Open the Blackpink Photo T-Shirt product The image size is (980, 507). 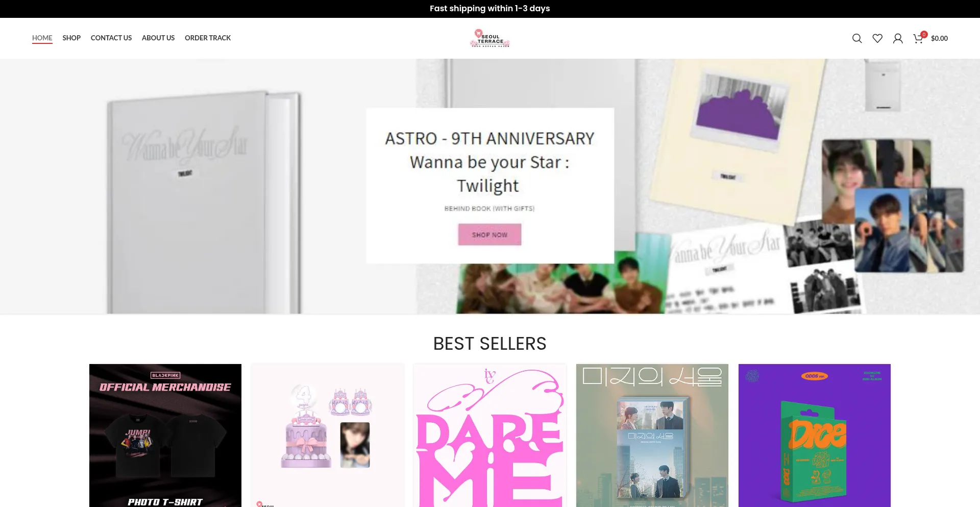pyautogui.click(x=165, y=435)
